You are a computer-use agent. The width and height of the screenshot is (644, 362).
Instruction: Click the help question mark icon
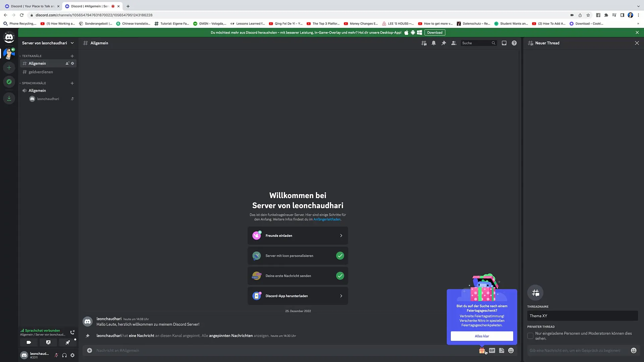pyautogui.click(x=514, y=43)
